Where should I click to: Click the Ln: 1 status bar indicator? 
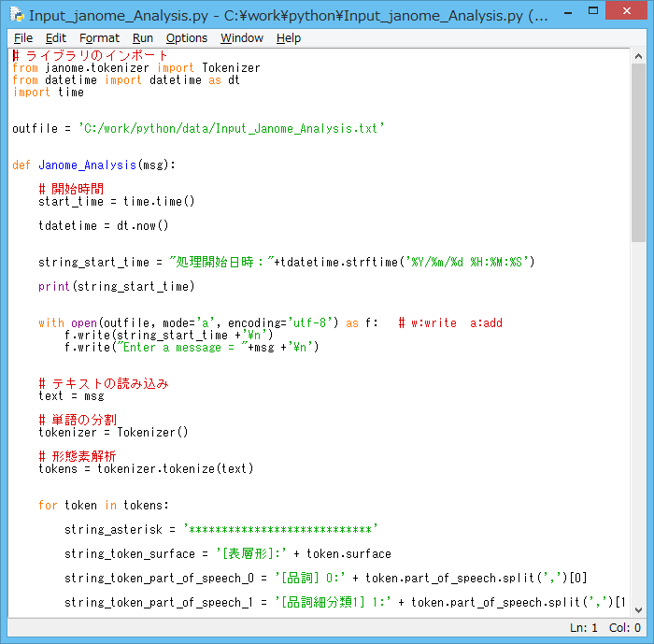click(583, 628)
